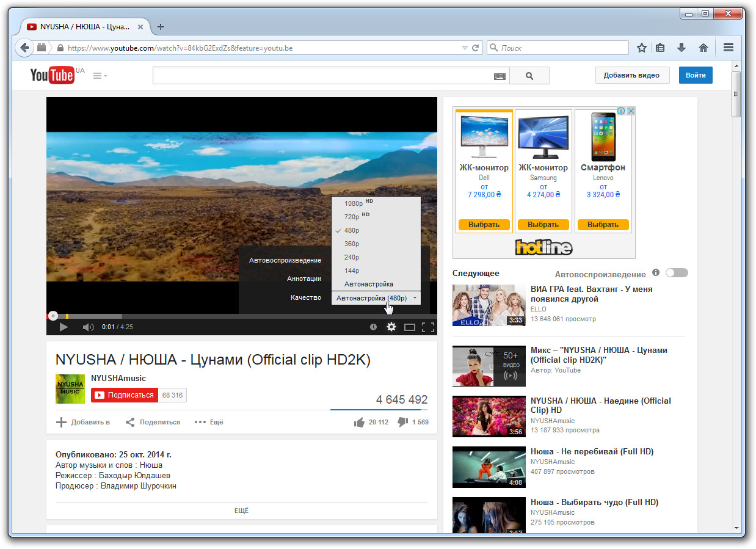Expand the description with ЕЩЁ
Screen dimensions: 756x549
(241, 511)
